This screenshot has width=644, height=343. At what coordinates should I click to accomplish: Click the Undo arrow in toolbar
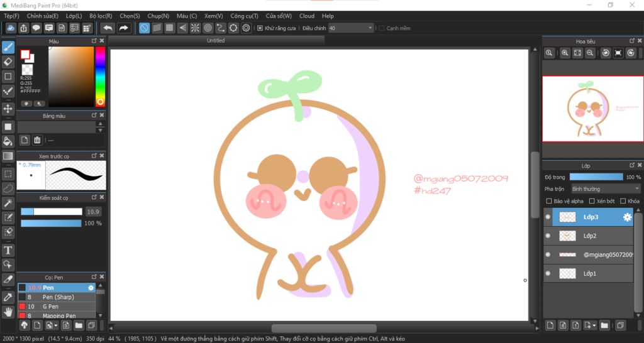pyautogui.click(x=108, y=28)
